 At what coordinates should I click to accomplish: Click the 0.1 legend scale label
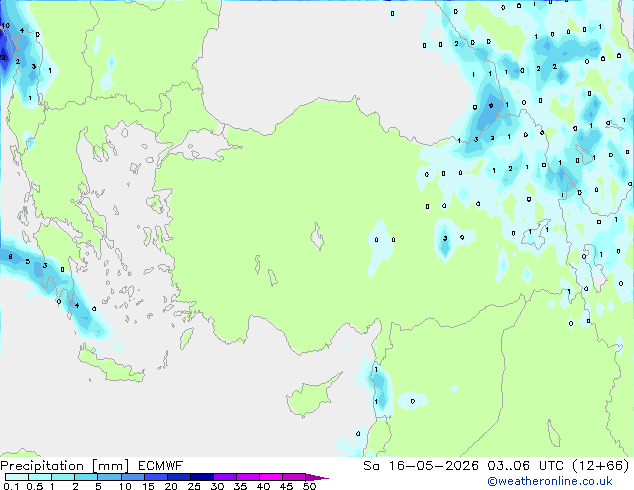pos(11,486)
